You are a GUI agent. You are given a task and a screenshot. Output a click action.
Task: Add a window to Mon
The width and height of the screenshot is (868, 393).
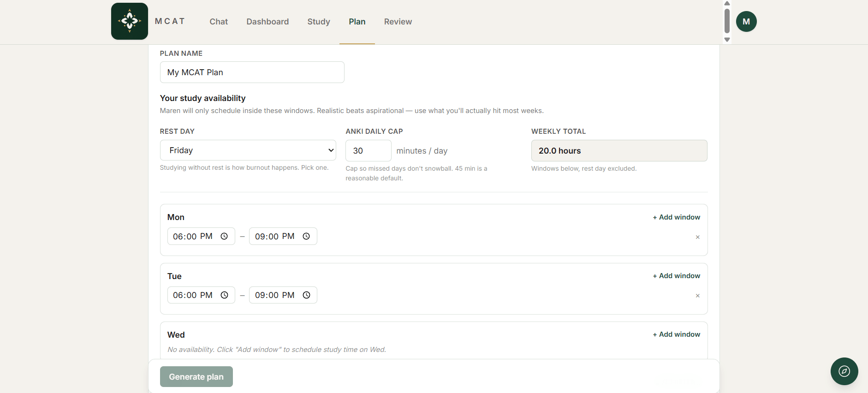[676, 217]
